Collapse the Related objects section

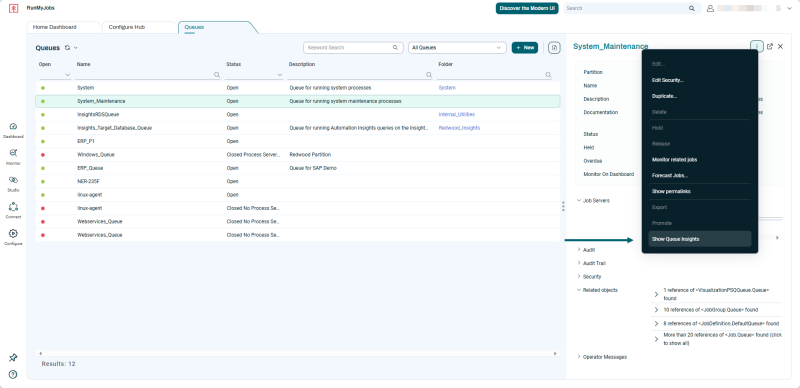pyautogui.click(x=579, y=290)
